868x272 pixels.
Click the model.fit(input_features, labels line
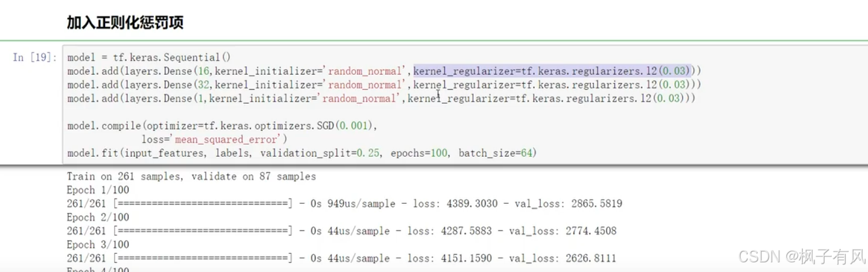302,153
